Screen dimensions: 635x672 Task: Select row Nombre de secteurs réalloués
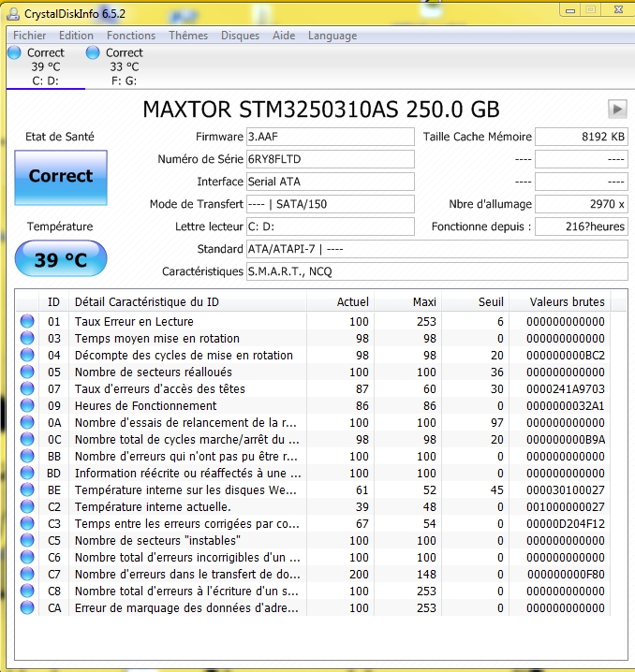click(x=313, y=372)
